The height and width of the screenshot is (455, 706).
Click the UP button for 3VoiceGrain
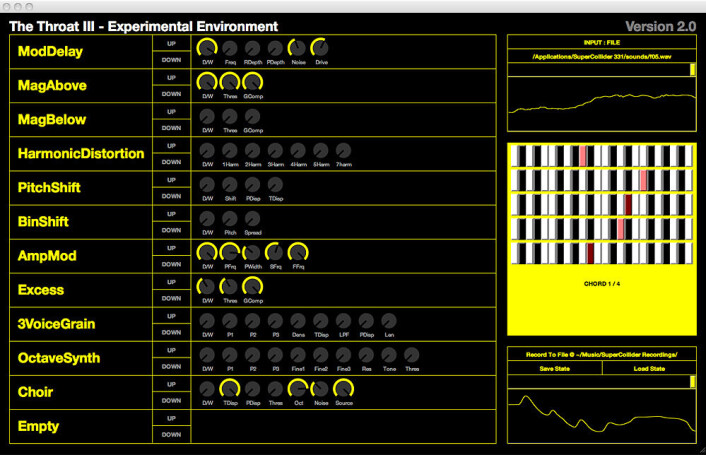(172, 316)
